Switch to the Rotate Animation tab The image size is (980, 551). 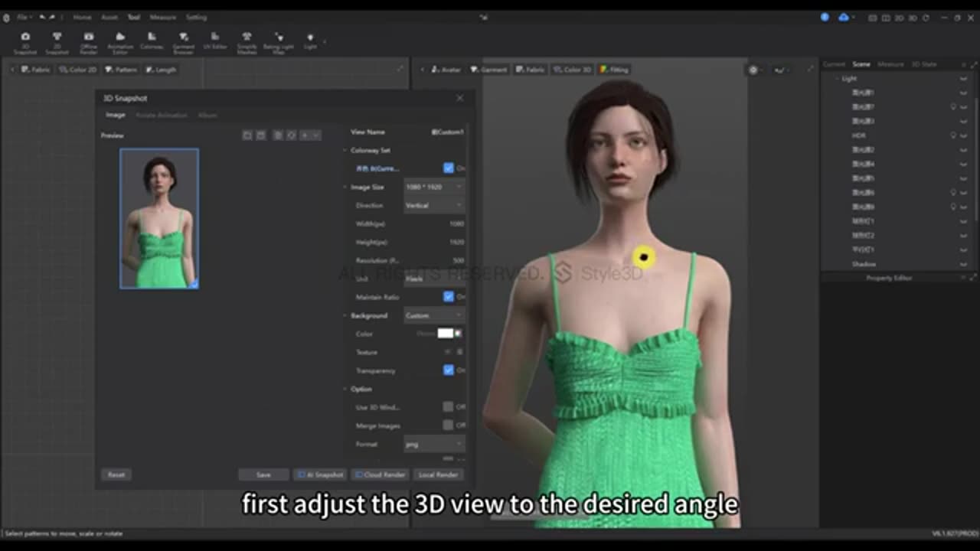161,115
